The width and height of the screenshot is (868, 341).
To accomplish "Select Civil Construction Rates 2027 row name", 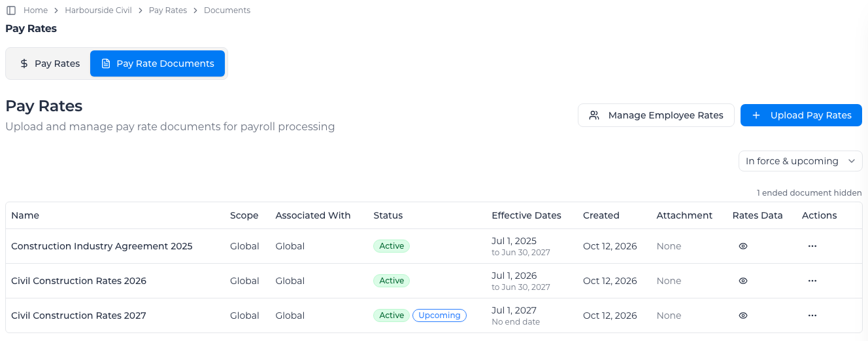I will 78,315.
